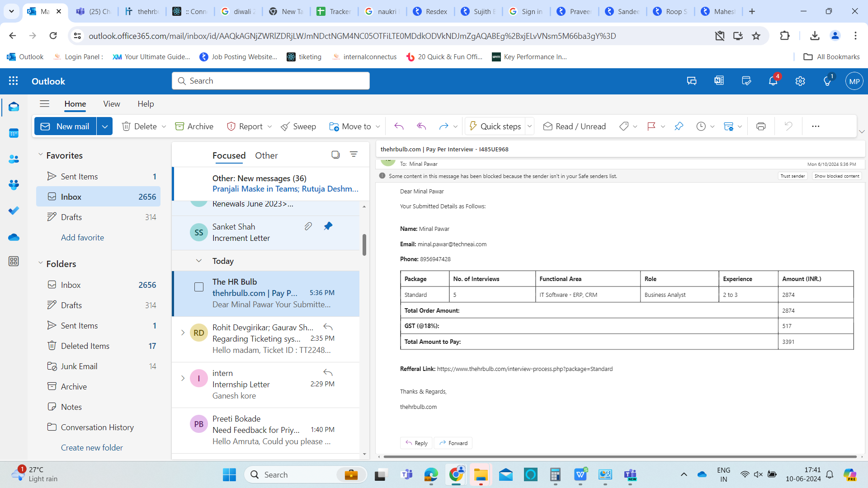Open the Move to dropdown arrow
Image resolution: width=868 pixels, height=488 pixels.
pyautogui.click(x=378, y=127)
